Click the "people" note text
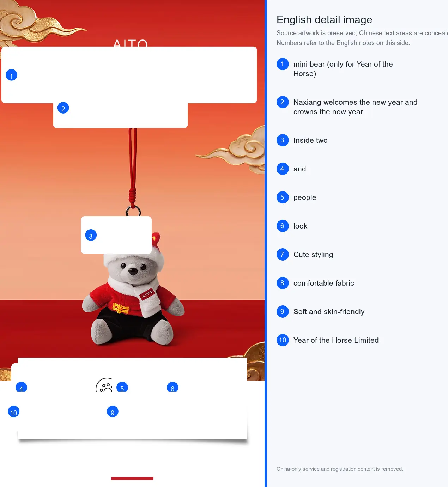The height and width of the screenshot is (487, 448). (305, 197)
